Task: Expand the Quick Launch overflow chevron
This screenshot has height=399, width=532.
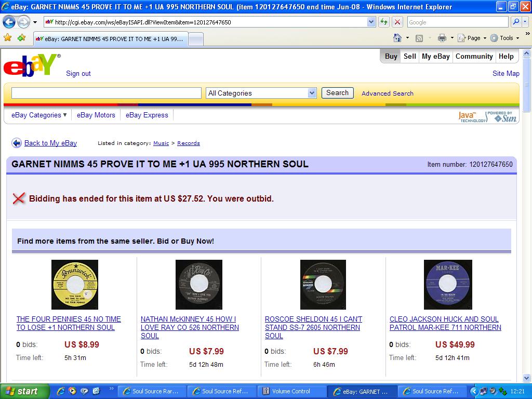Action: pos(111,389)
